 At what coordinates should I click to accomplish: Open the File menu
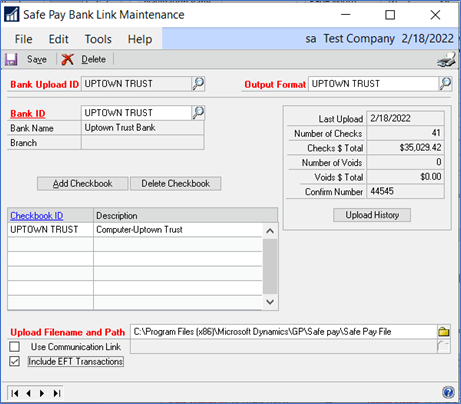23,39
